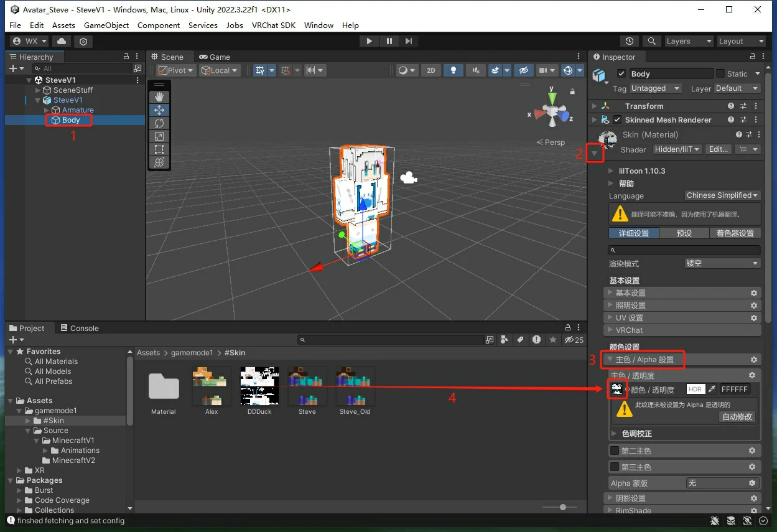Open Local handle rotation dropdown
This screenshot has width=777, height=532.
[220, 70]
